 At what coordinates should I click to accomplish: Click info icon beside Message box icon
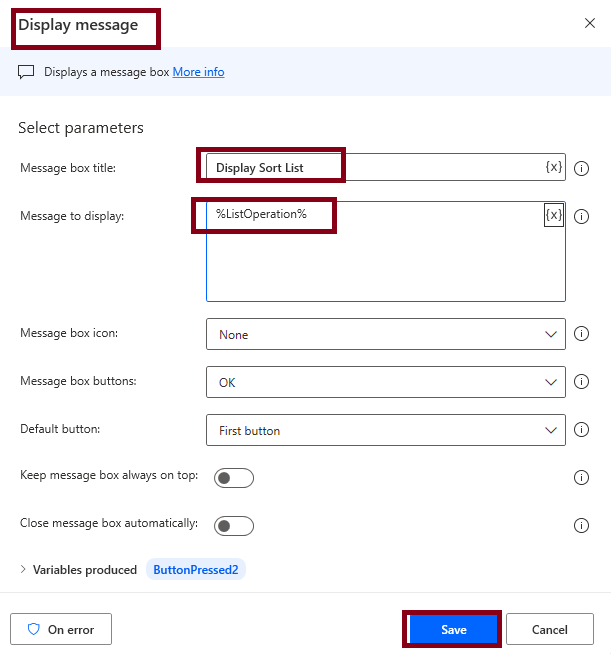581,334
